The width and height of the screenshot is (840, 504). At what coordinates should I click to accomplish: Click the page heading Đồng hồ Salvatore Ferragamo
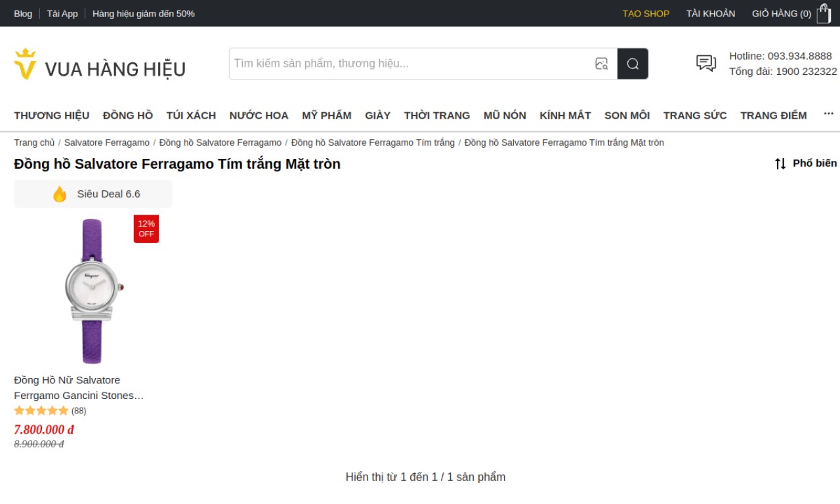(177, 164)
